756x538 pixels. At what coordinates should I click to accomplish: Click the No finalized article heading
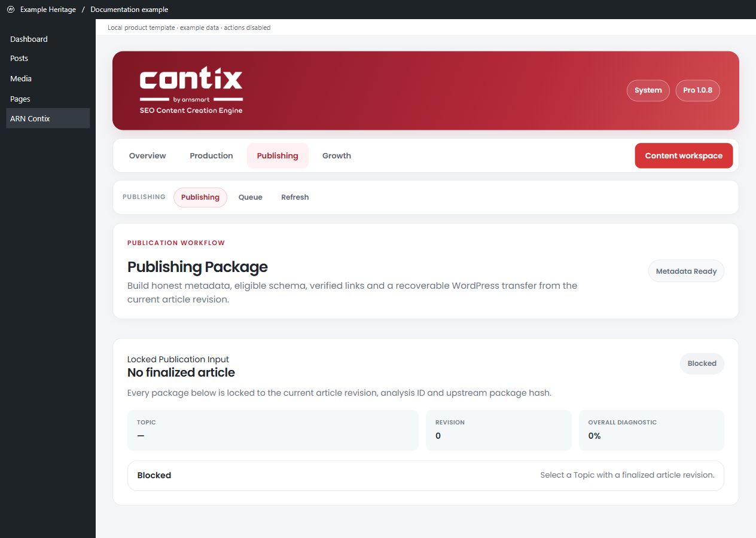click(181, 372)
